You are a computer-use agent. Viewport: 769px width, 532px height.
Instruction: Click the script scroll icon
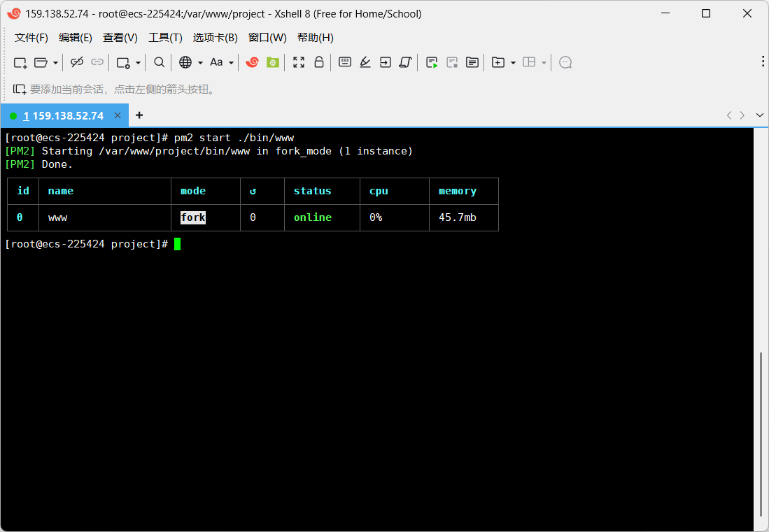coord(405,62)
